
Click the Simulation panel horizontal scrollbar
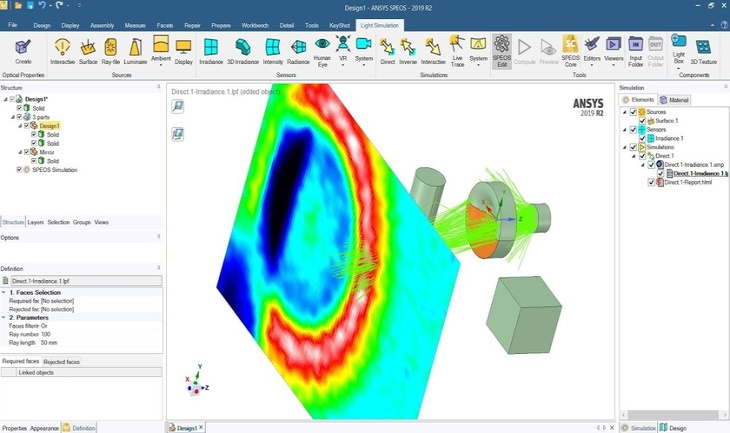click(x=672, y=414)
